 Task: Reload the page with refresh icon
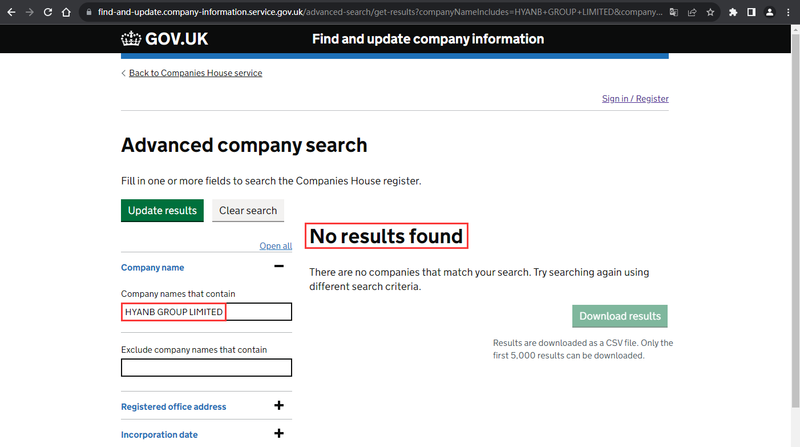(x=48, y=12)
